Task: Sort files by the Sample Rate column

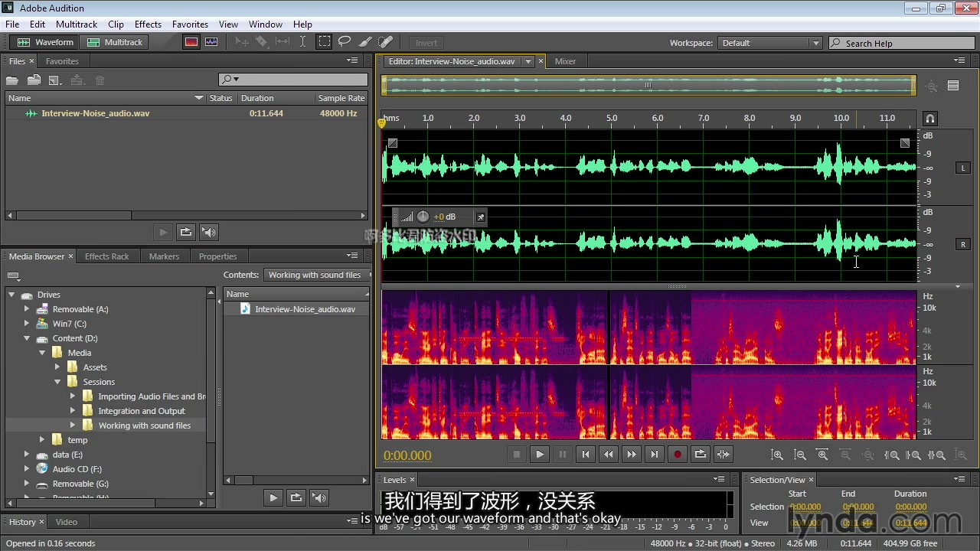Action: pyautogui.click(x=341, y=98)
